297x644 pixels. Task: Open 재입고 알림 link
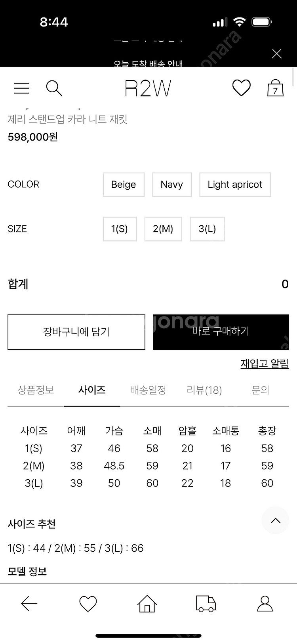[x=265, y=364]
